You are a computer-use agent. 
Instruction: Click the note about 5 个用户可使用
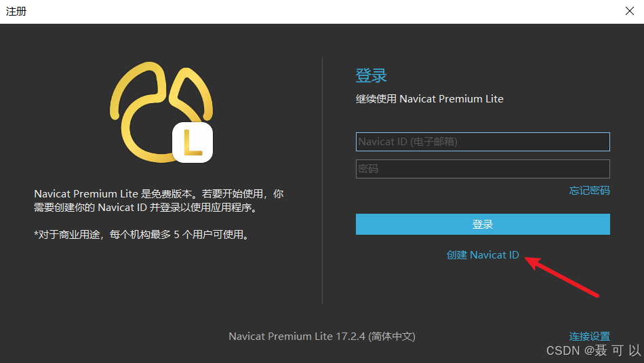[x=142, y=235]
